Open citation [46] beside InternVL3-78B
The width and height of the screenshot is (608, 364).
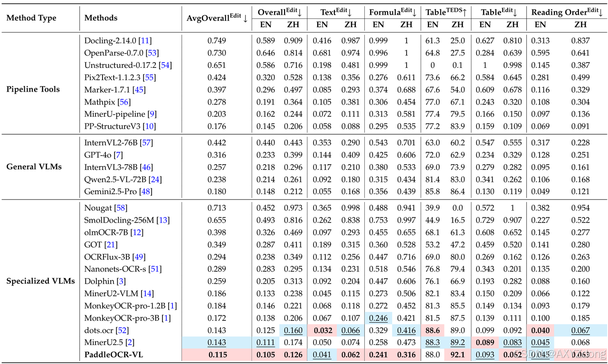pyautogui.click(x=146, y=168)
